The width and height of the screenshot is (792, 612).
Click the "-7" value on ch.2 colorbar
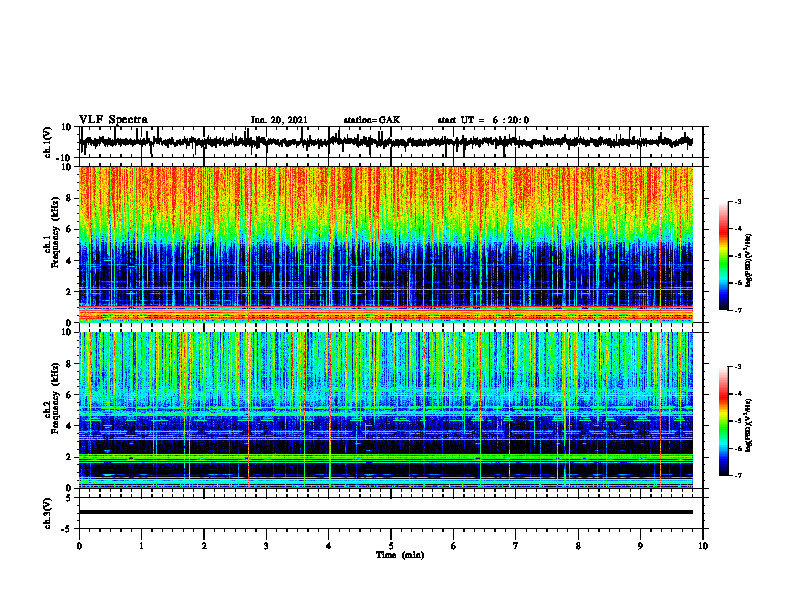click(x=738, y=476)
